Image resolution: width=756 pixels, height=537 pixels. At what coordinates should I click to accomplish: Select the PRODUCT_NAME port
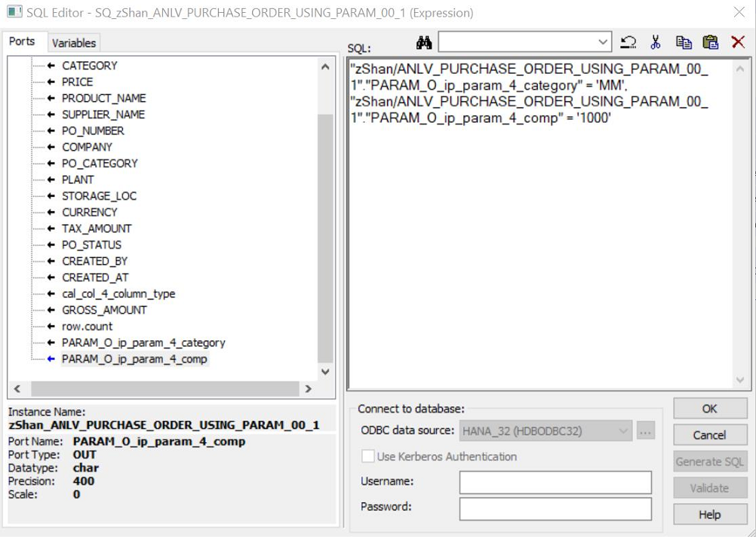pyautogui.click(x=103, y=98)
